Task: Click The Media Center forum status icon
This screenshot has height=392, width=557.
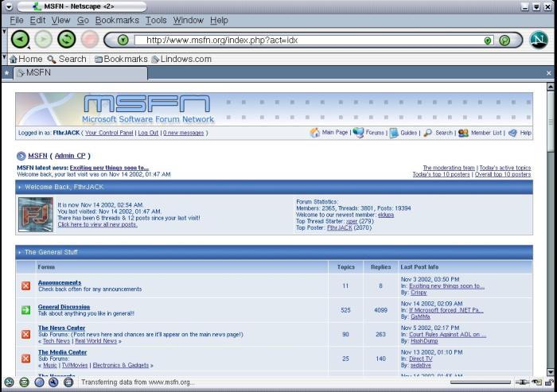Action: tap(26, 359)
